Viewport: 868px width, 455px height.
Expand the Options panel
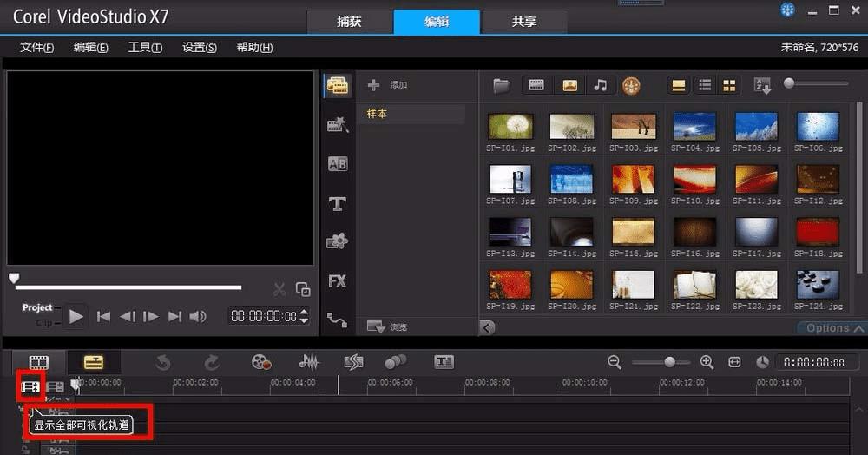tap(832, 328)
